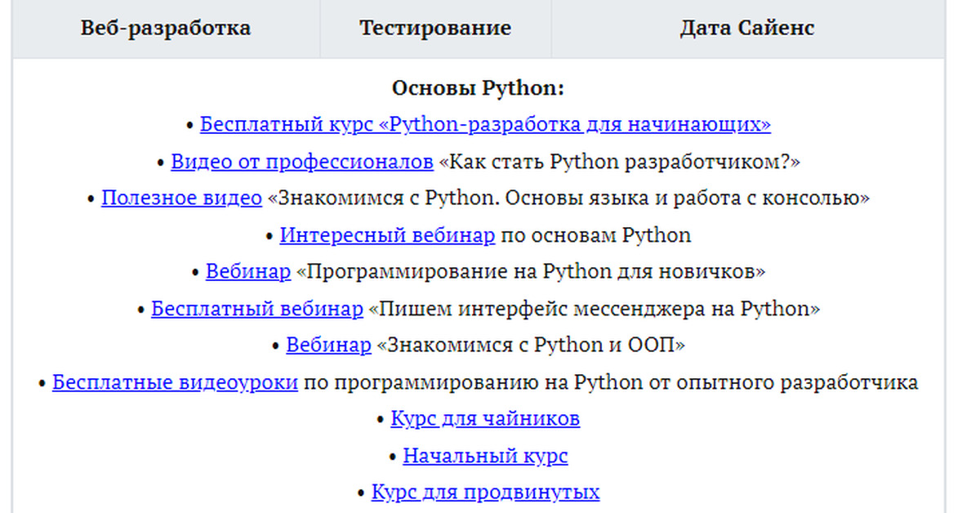Click the Бесплатный вебинар link

point(256,309)
